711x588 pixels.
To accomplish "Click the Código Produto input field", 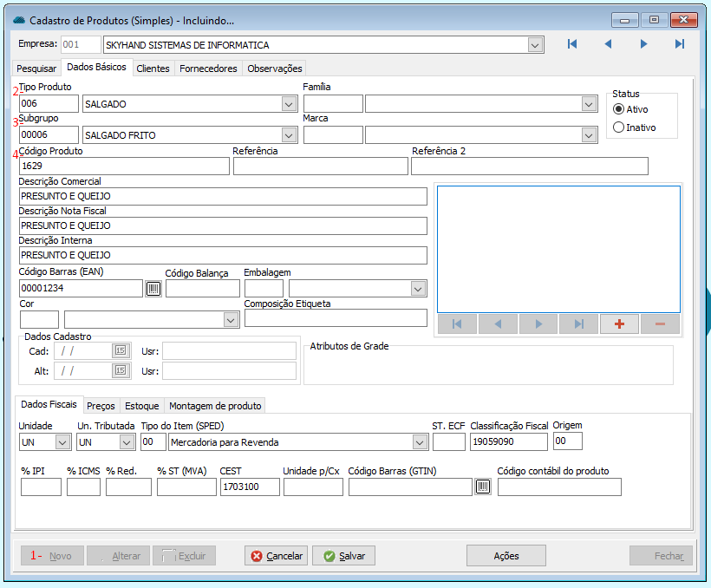I will click(124, 167).
